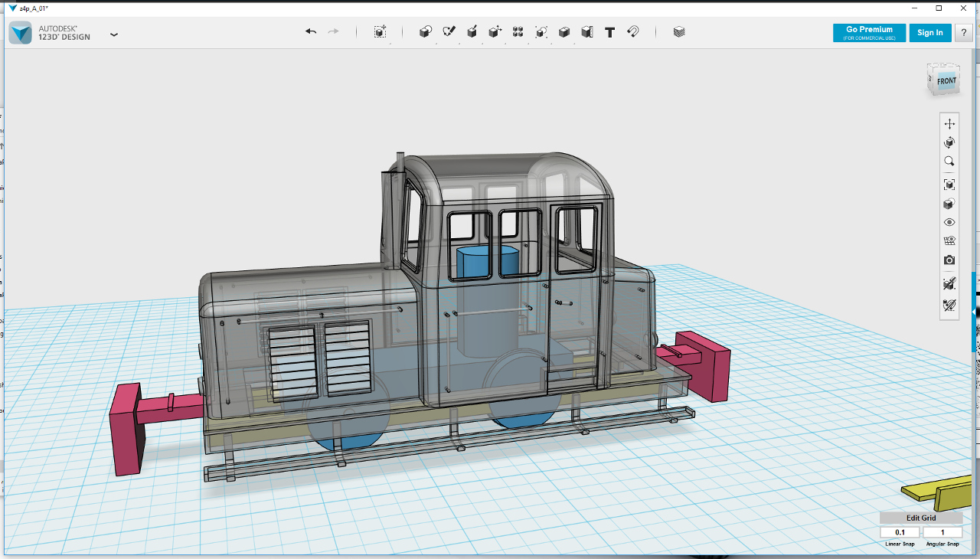The width and height of the screenshot is (980, 559).
Task: Select the right red buffer block
Action: [703, 366]
